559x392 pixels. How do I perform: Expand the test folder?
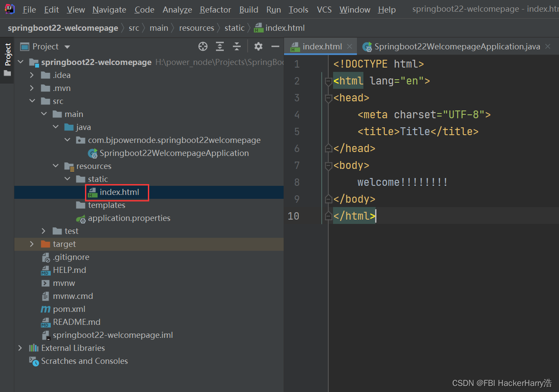tap(44, 231)
